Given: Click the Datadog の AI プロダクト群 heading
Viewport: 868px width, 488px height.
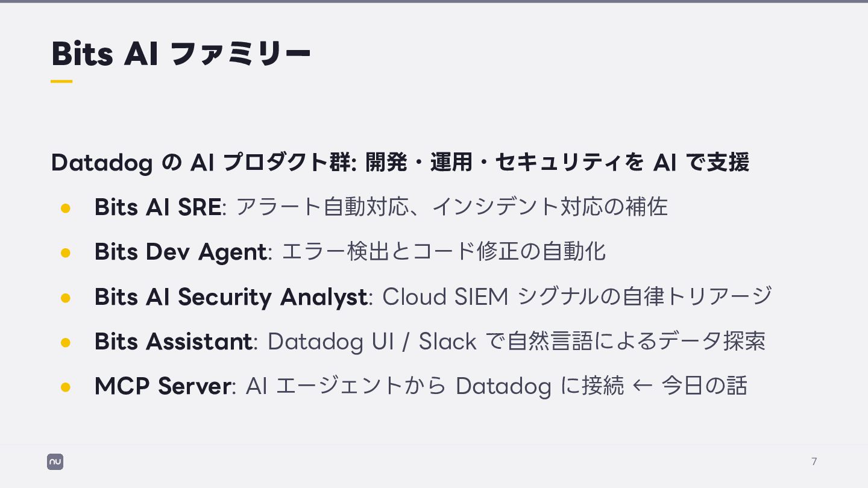Looking at the screenshot, I should (x=205, y=163).
